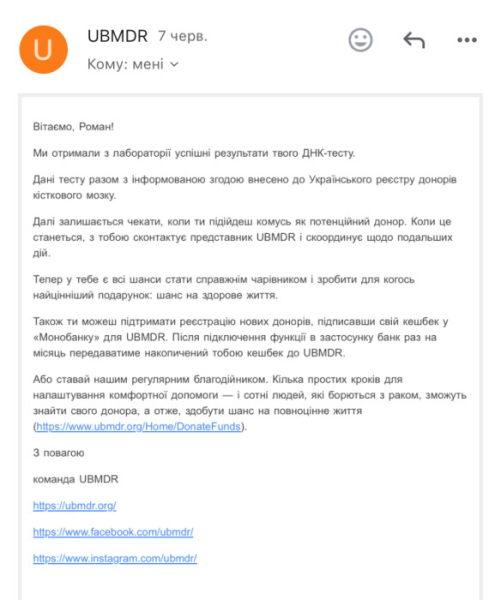This screenshot has width=501, height=600.
Task: Add an emoji reaction to the email
Action: pyautogui.click(x=360, y=40)
